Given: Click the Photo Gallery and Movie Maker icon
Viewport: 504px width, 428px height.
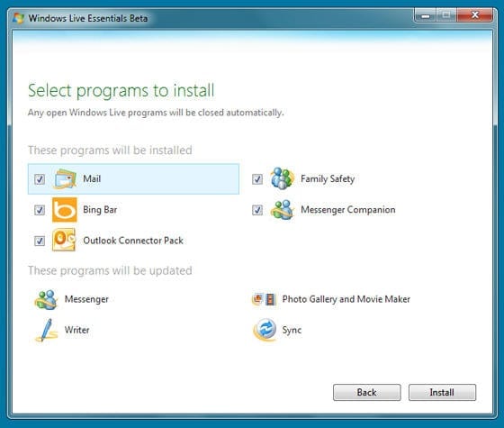Looking at the screenshot, I should tap(265, 299).
